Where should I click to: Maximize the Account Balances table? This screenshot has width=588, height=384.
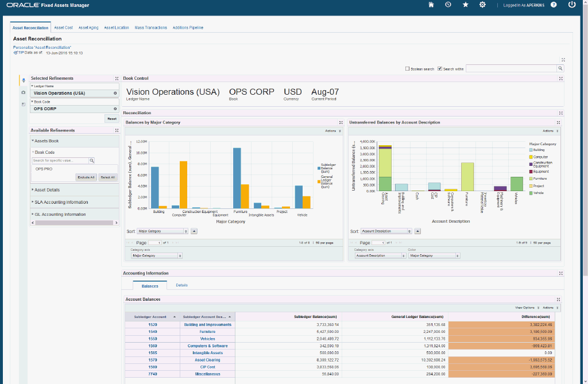[x=558, y=299]
